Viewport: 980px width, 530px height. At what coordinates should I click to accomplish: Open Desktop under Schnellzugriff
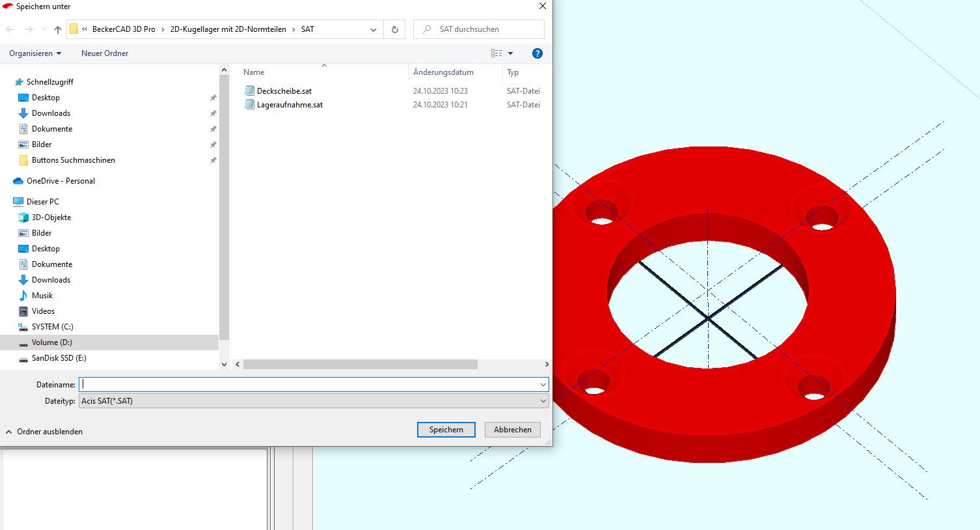tap(46, 98)
